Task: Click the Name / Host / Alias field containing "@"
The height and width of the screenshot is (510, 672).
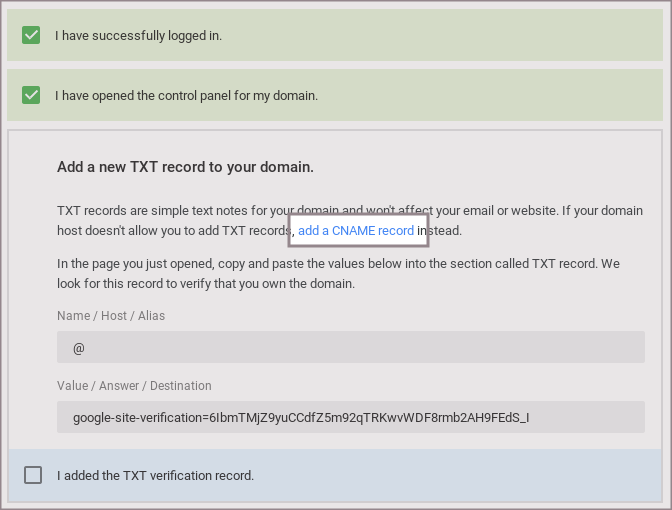Action: point(350,347)
